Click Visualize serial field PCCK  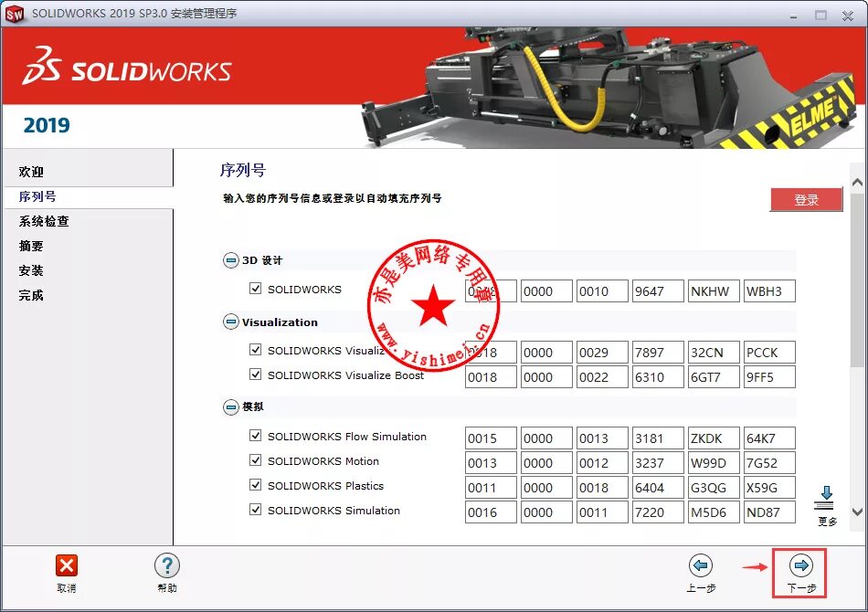(x=769, y=353)
